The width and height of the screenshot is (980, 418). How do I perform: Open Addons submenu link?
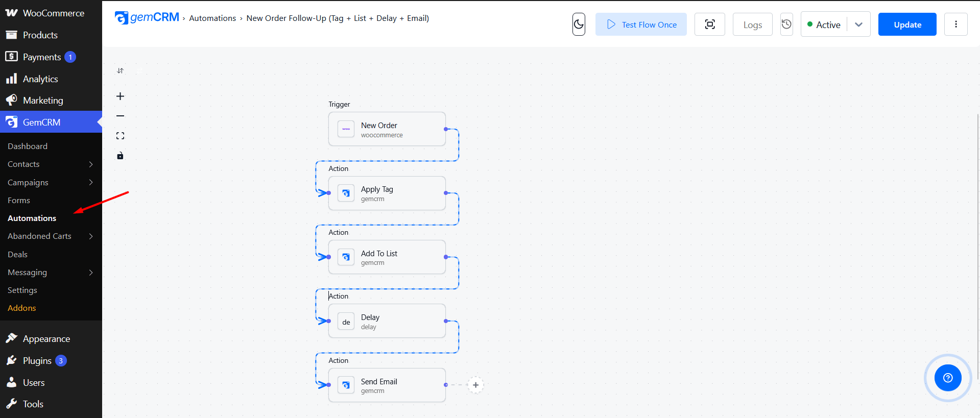[x=22, y=308]
